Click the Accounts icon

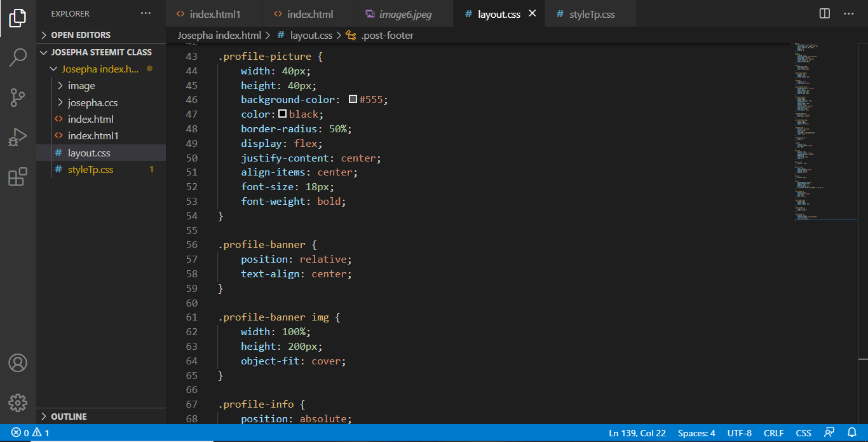pyautogui.click(x=18, y=363)
